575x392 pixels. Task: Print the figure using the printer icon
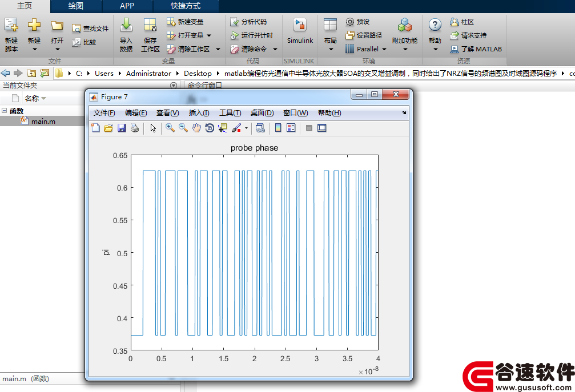tap(135, 128)
